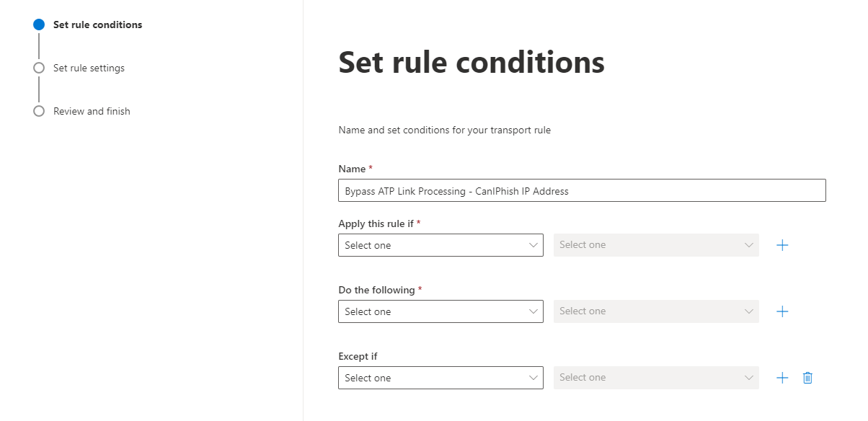The image size is (868, 421).
Task: Click the chevron on 'Apply this rule if' dropdown
Action: tap(533, 245)
